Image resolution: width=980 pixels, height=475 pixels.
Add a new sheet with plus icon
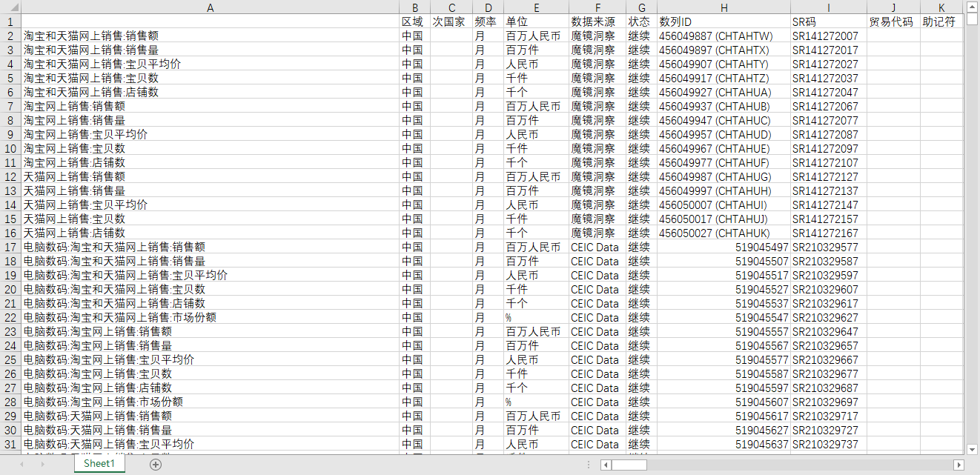[x=155, y=465]
